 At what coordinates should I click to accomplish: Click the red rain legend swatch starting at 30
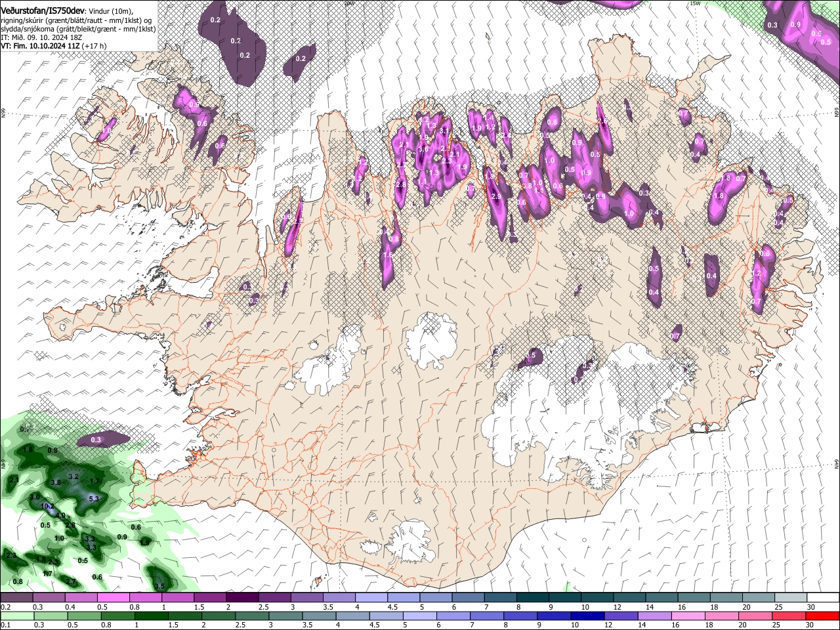[822, 616]
